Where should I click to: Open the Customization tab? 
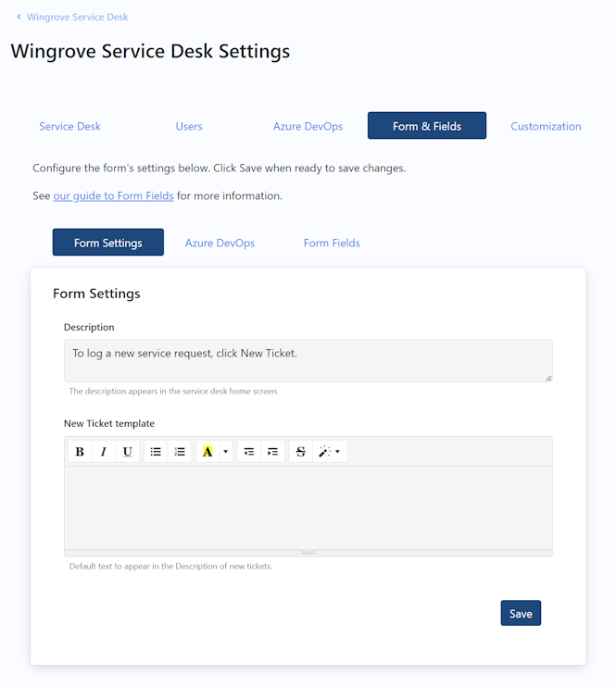[x=546, y=126]
